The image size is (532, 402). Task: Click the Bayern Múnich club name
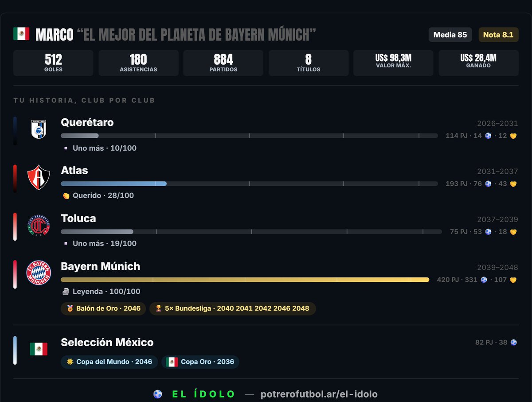click(x=100, y=266)
